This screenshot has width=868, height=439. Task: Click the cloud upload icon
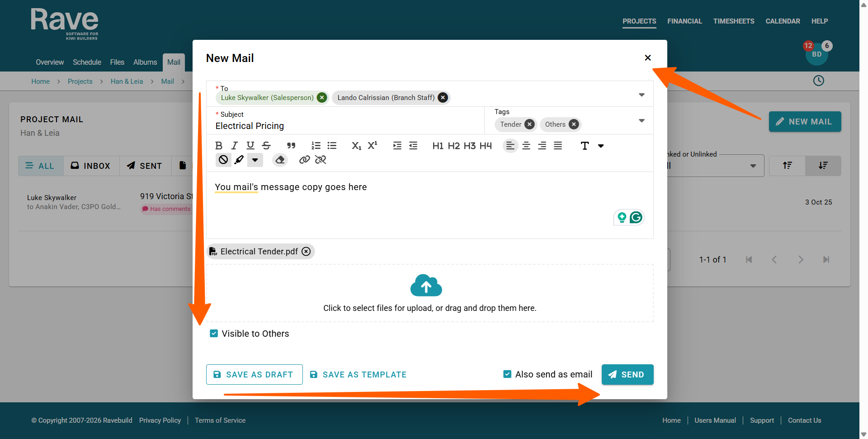pos(426,286)
